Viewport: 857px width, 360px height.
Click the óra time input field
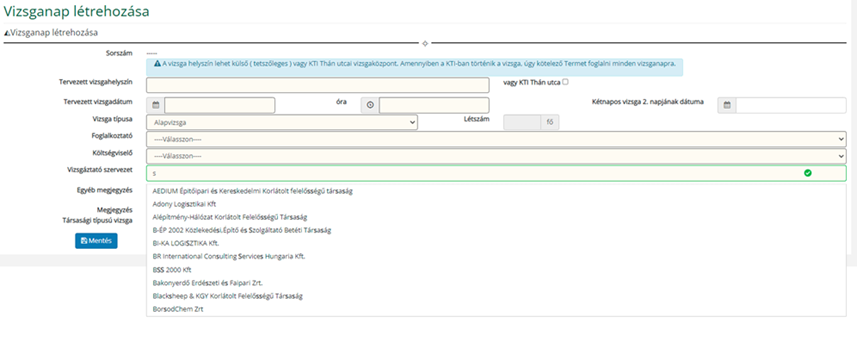(434, 105)
